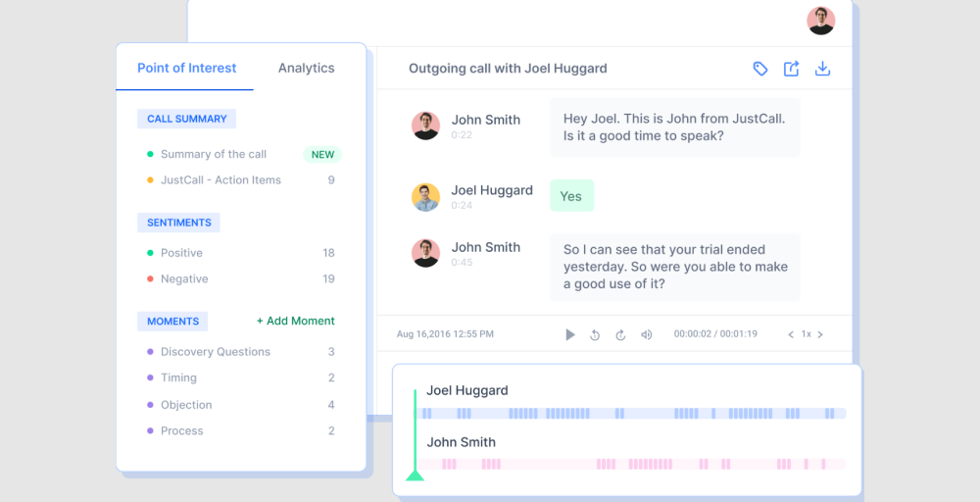Screen dimensions: 980x502
Task: Decrease playback speed with left chevron
Action: pos(791,334)
